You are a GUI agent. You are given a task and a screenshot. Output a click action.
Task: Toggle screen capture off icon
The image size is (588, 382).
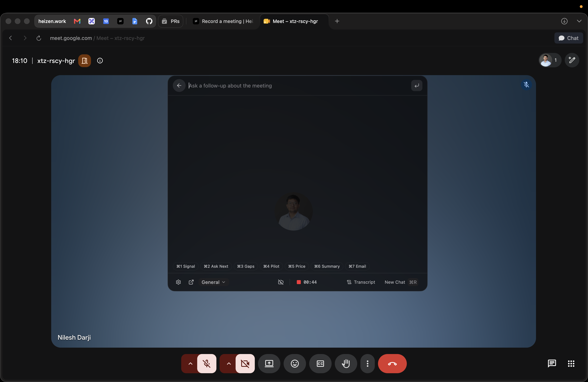[281, 282]
